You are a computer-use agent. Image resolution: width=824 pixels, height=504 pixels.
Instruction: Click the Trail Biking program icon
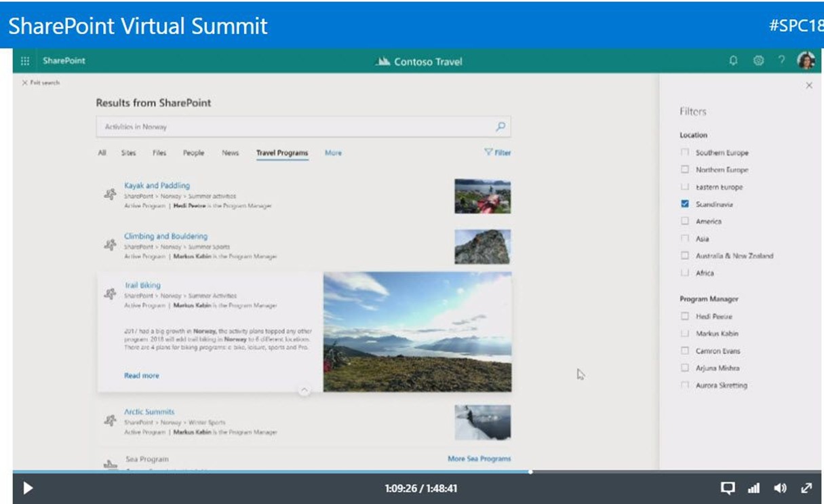[x=110, y=294]
